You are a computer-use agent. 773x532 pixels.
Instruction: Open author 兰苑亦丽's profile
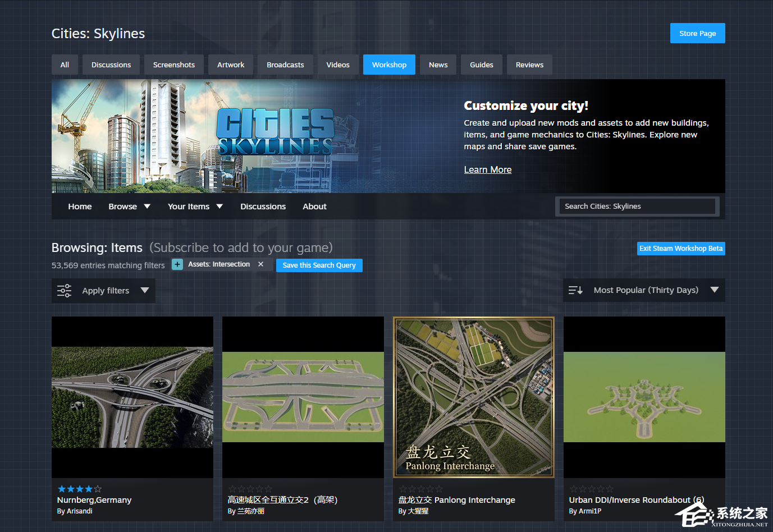pos(251,511)
